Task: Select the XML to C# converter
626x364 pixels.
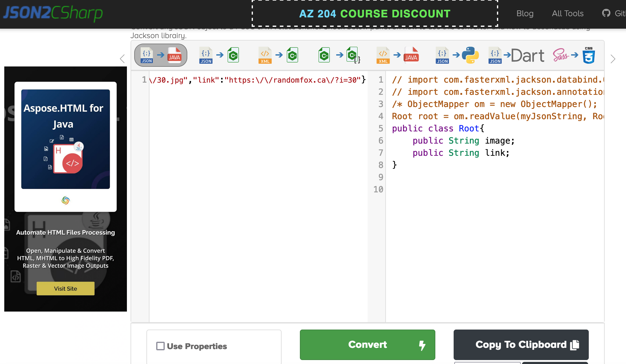Action: click(x=278, y=55)
